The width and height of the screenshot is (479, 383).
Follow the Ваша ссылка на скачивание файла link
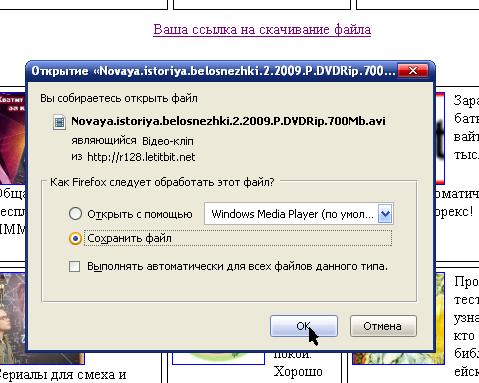[x=262, y=29]
